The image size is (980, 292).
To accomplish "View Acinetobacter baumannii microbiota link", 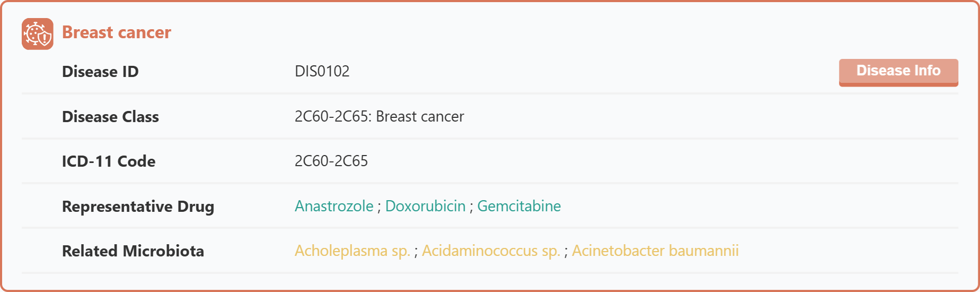I will (x=655, y=251).
